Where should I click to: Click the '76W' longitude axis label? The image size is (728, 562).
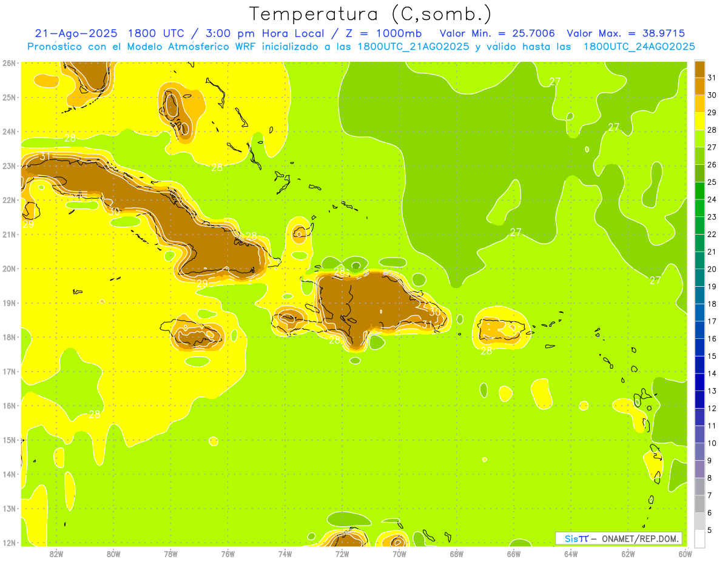(x=228, y=554)
